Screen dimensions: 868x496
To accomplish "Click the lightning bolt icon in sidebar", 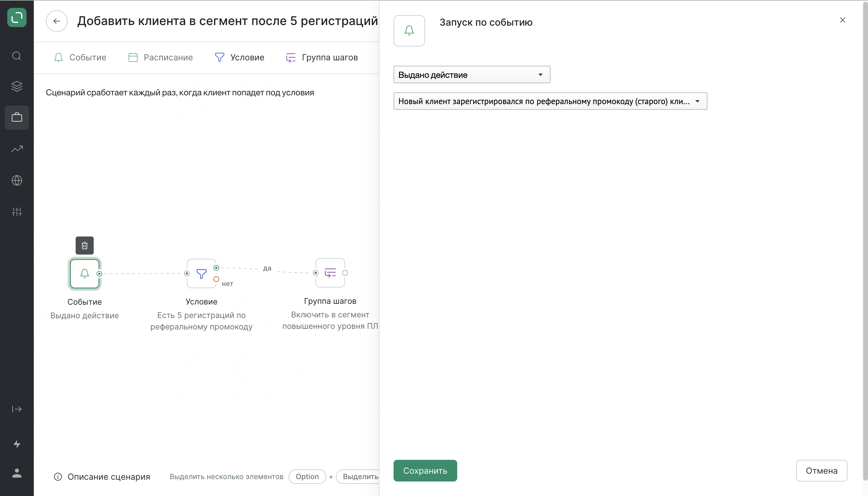I will coord(17,444).
